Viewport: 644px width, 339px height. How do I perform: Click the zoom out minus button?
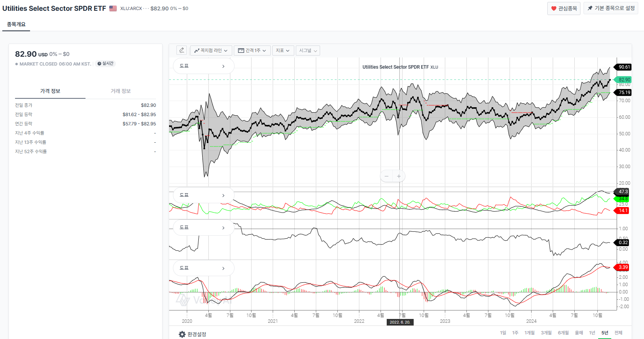pyautogui.click(x=386, y=176)
